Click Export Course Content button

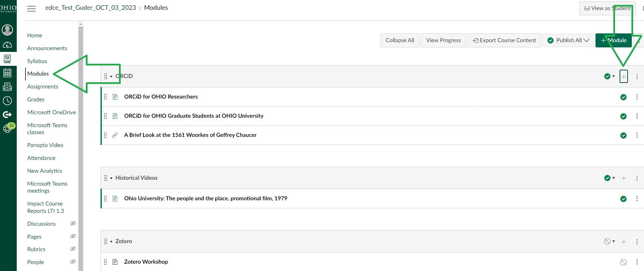[x=504, y=40]
